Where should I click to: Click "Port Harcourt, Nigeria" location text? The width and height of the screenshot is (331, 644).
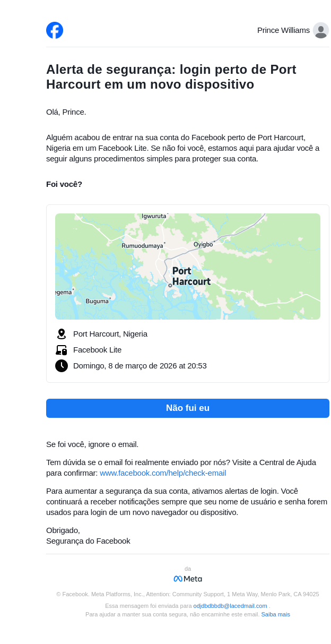click(x=110, y=334)
